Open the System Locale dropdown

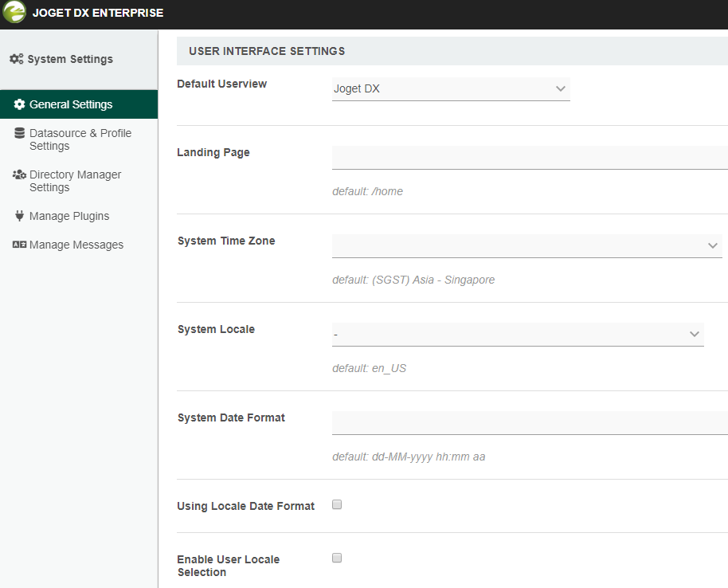pyautogui.click(x=518, y=335)
